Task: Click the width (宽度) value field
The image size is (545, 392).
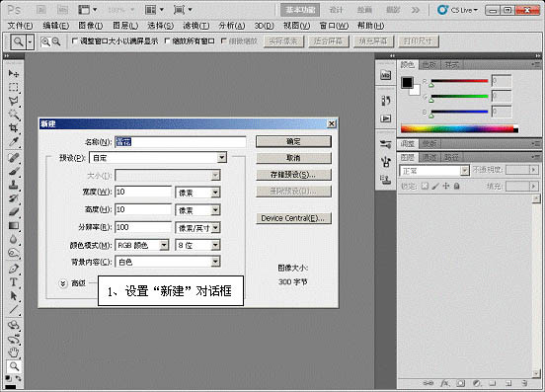Action: coord(143,192)
